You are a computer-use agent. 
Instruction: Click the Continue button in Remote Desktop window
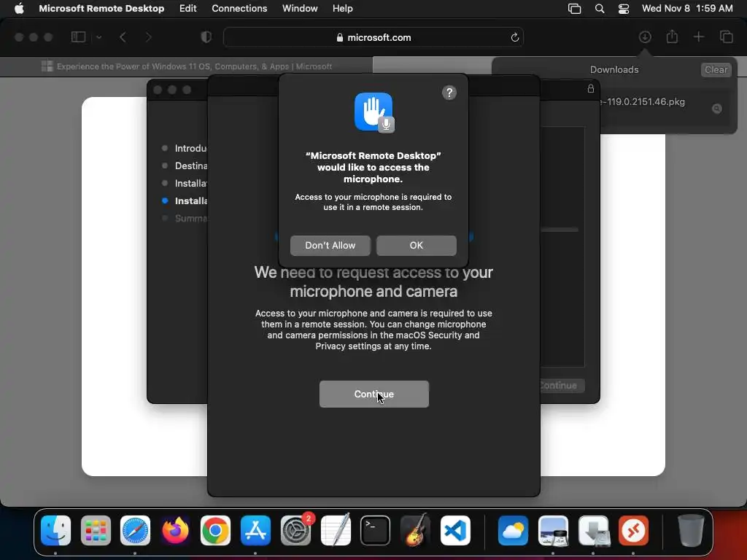tap(374, 394)
